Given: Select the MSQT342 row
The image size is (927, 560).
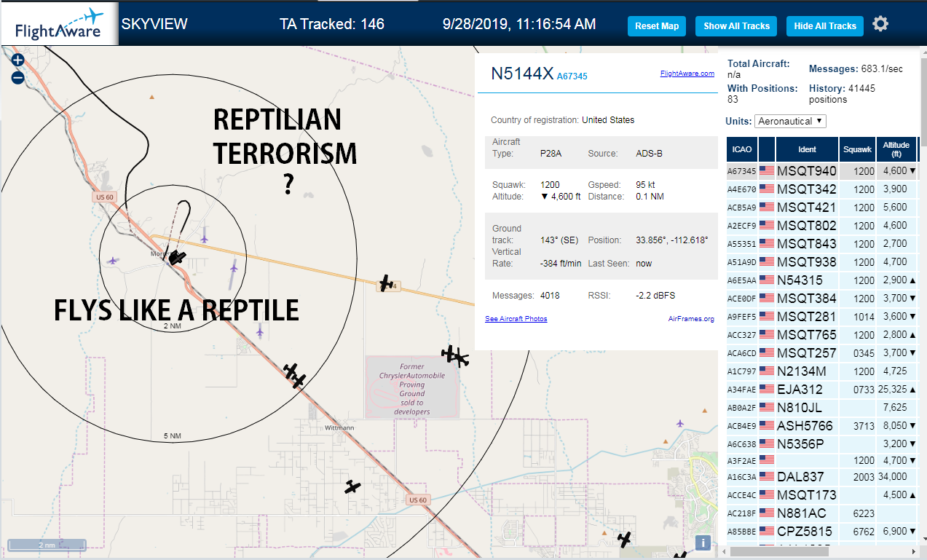Looking at the screenshot, I should pyautogui.click(x=822, y=189).
